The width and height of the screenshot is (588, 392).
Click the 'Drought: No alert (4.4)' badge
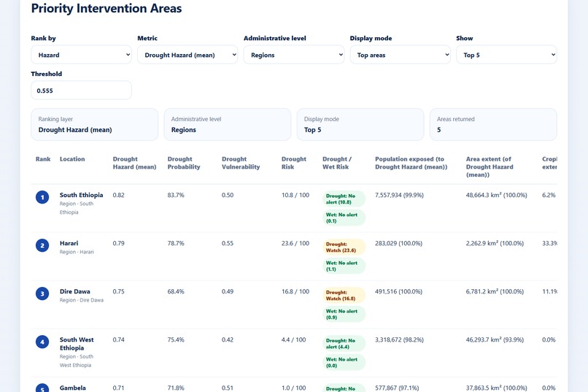344,343
